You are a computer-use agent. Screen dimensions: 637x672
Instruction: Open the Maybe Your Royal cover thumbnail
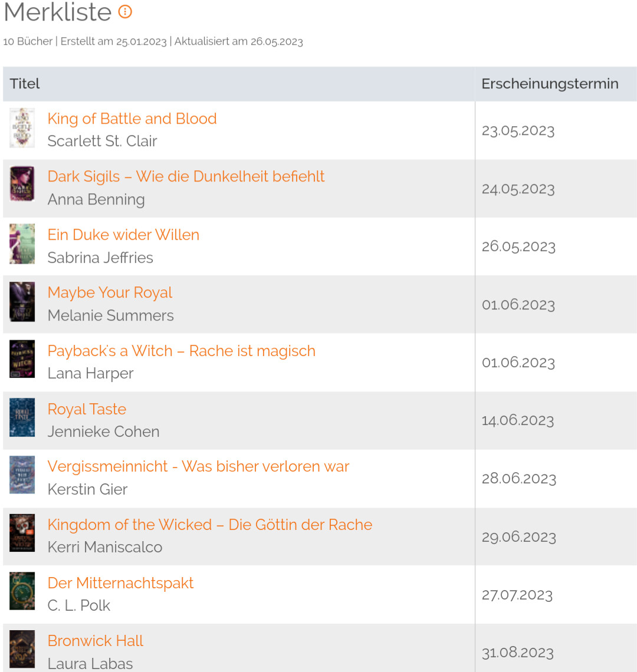[x=22, y=302]
